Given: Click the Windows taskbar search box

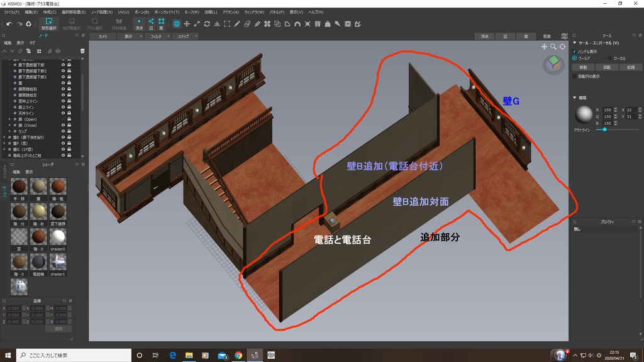Looking at the screenshot, I should (74, 355).
